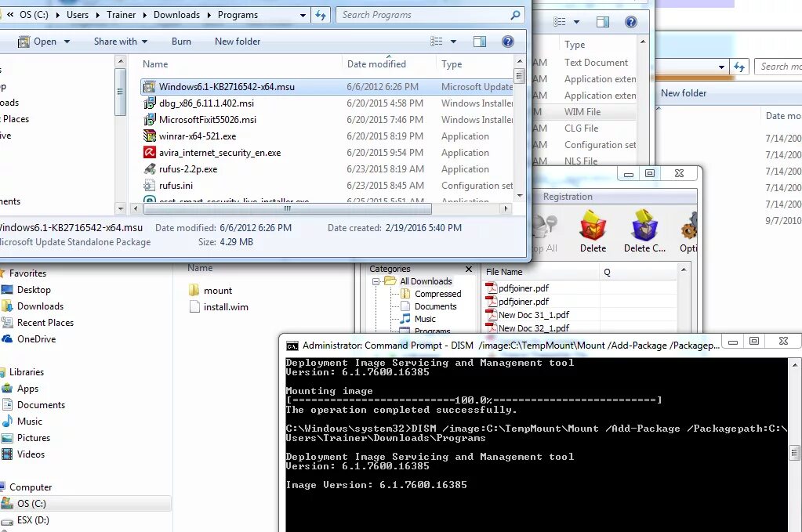Open Recent Places in Favorites
Screen dimensions: 802x532
click(x=45, y=323)
